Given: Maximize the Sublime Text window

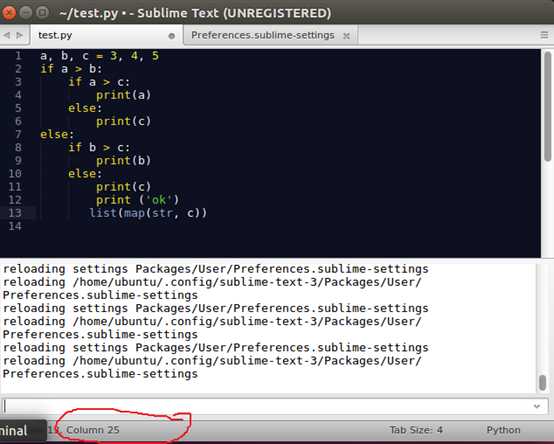Looking at the screenshot, I should [42, 13].
